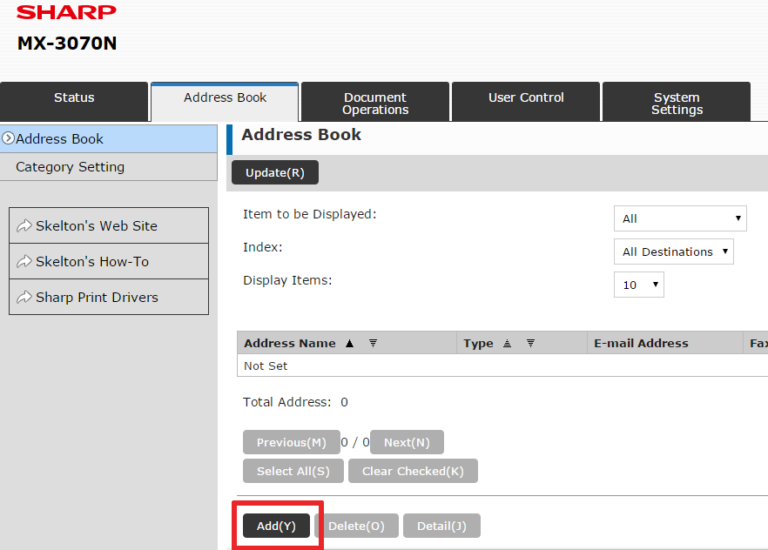The height and width of the screenshot is (550, 768).
Task: Click the SHARP logo
Action: tap(67, 12)
